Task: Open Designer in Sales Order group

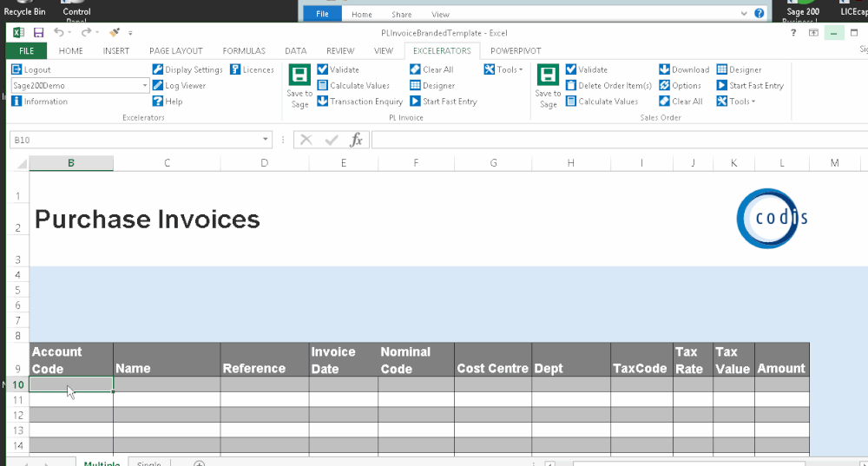Action: coord(739,69)
